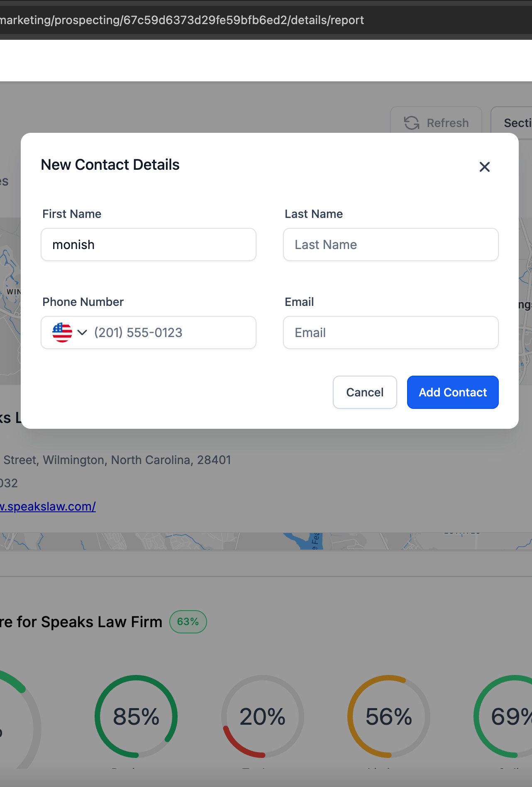The image size is (532, 787).
Task: Click the US flag country icon
Action: click(62, 332)
